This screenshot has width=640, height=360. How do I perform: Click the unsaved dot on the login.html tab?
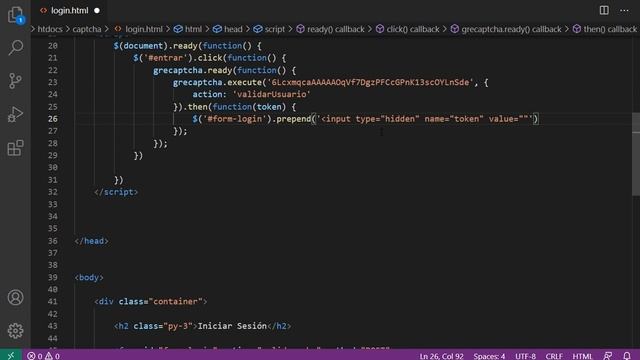[x=97, y=11]
